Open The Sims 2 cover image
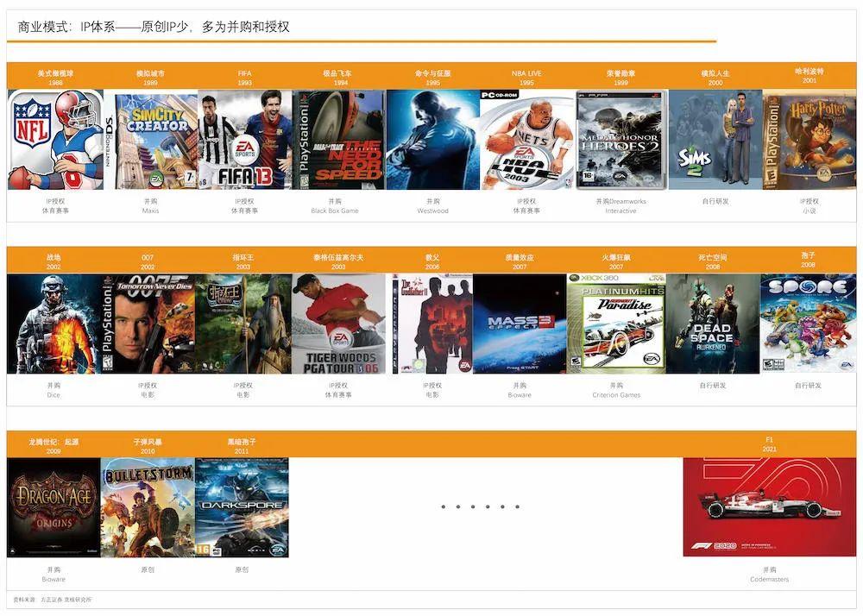 pos(715,140)
